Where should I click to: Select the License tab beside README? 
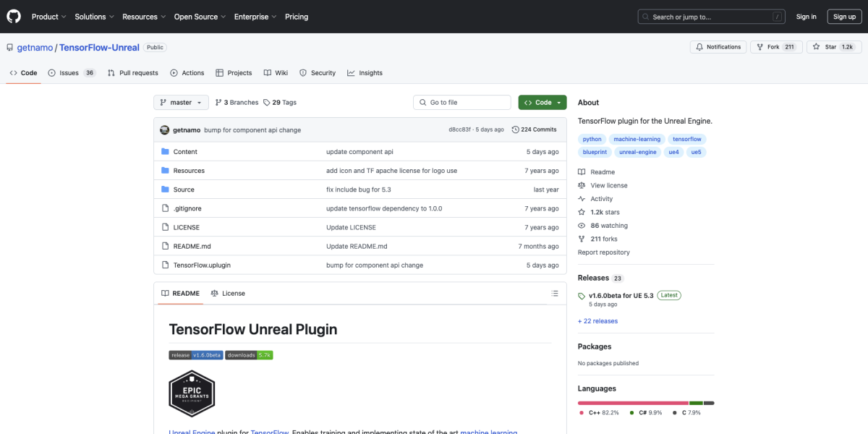coord(228,294)
